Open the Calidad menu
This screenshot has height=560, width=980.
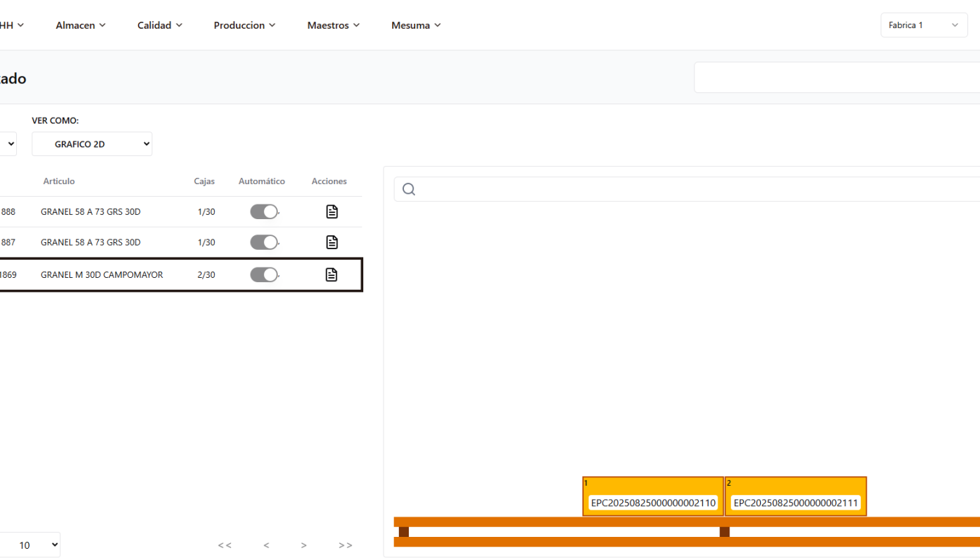coord(160,25)
